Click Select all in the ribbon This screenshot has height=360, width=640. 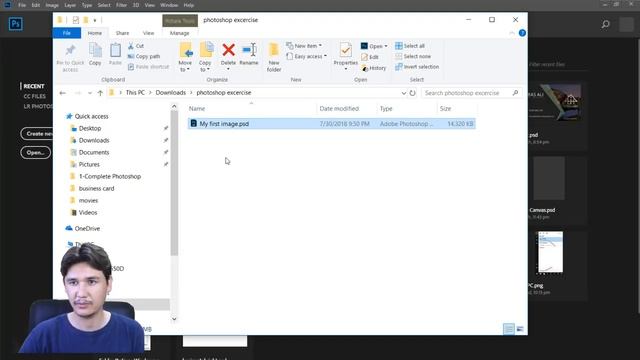coord(410,46)
